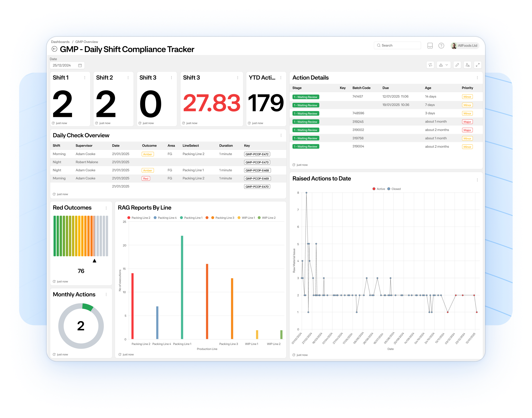Toggle Packing Line 4 legend item
The image size is (532, 418).
click(165, 218)
